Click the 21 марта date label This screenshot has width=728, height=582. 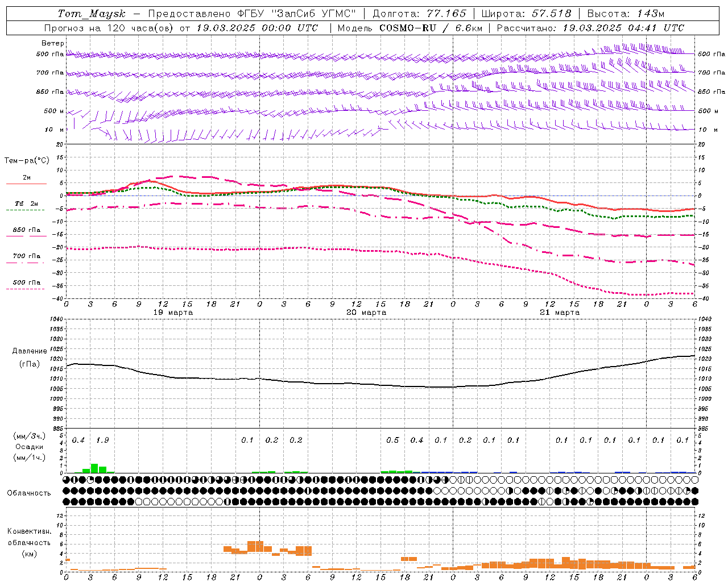pyautogui.click(x=560, y=313)
